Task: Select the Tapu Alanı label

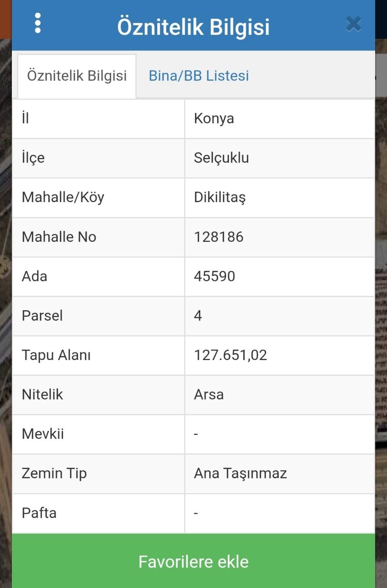Action: (56, 355)
